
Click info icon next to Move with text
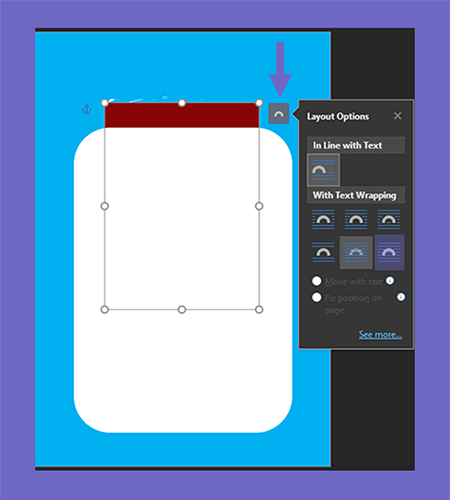pos(390,281)
